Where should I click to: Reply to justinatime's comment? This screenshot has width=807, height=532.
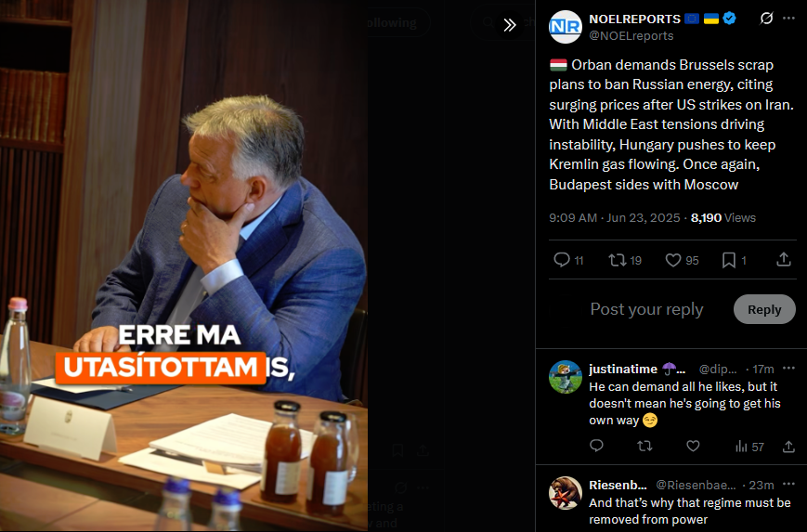click(596, 446)
